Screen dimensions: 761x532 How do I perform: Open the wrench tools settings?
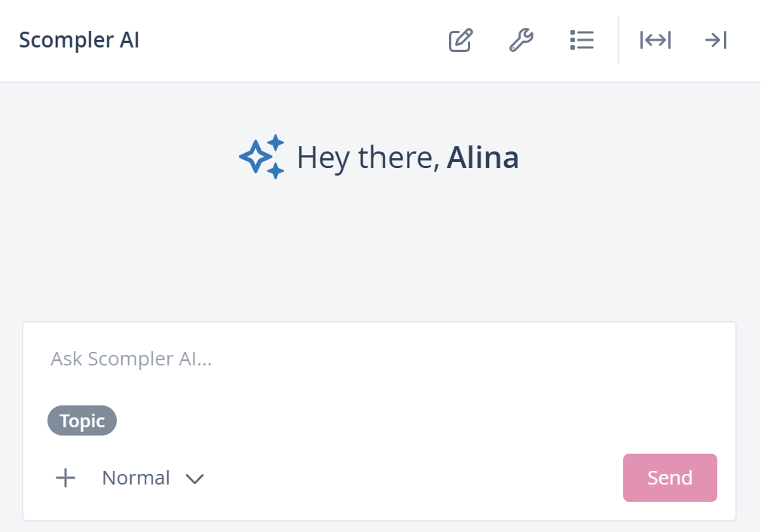click(x=521, y=40)
